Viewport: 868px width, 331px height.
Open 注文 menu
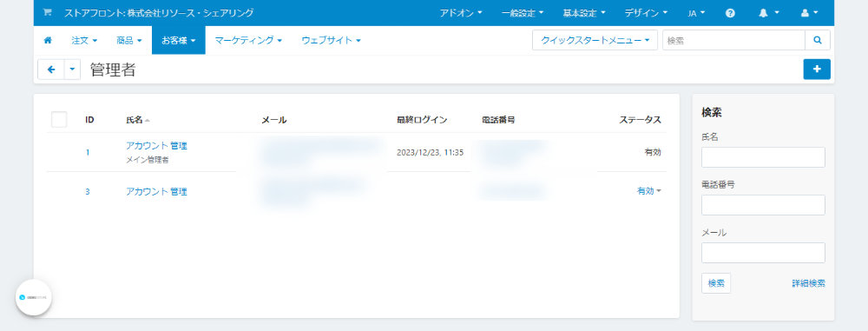pos(84,41)
